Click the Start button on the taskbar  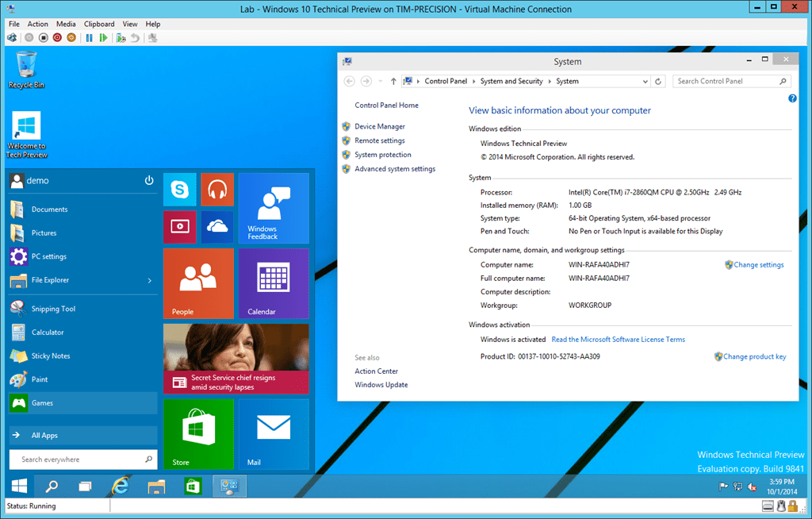coord(19,486)
